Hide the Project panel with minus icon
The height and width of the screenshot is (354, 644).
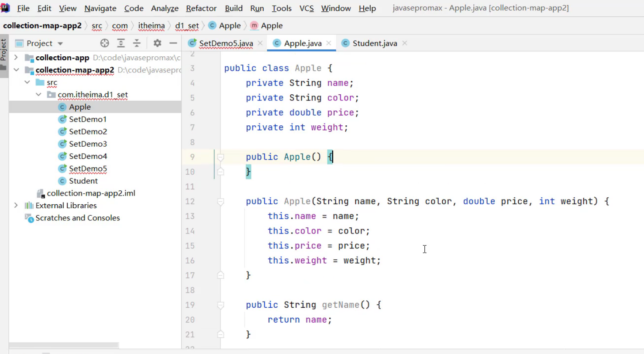173,43
